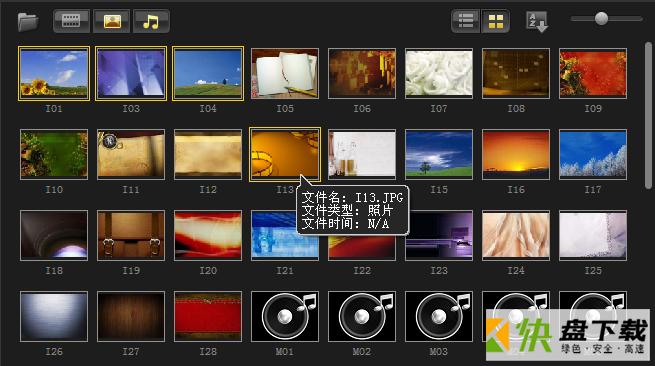Select the I01 sunflower thumbnail
The width and height of the screenshot is (655, 366).
(54, 74)
